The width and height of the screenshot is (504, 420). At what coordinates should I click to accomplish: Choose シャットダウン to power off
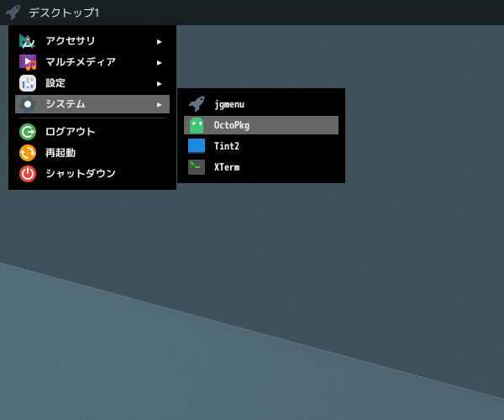coord(92,174)
